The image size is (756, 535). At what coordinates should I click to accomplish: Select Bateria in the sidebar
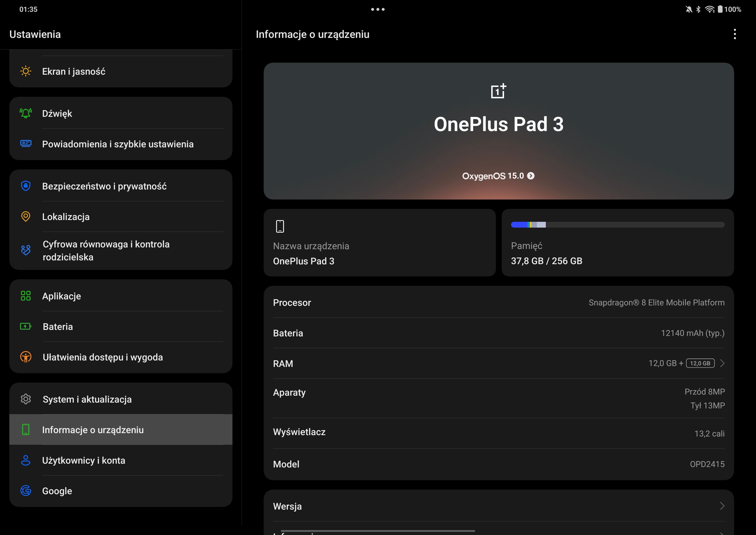click(x=121, y=327)
